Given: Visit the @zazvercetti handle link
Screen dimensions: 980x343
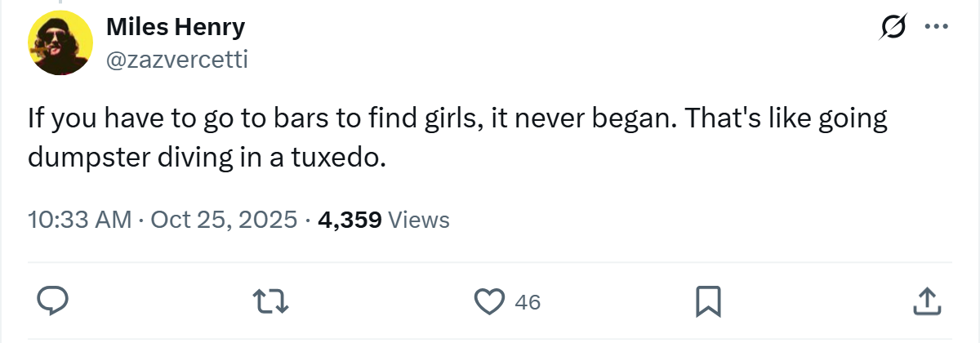Looking at the screenshot, I should tap(177, 59).
